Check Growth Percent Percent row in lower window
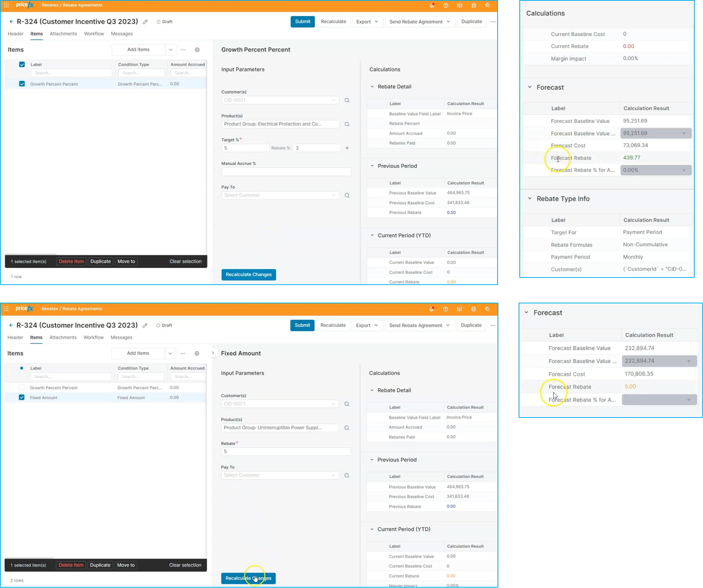The height and width of the screenshot is (588, 703). click(x=21, y=387)
